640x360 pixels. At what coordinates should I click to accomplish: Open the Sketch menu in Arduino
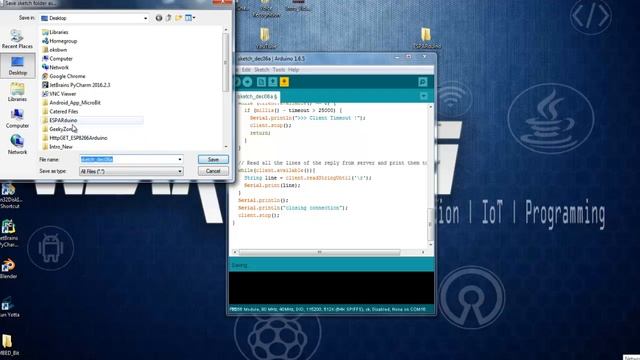click(262, 70)
